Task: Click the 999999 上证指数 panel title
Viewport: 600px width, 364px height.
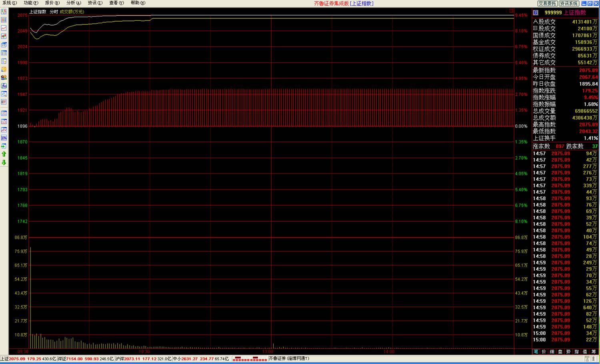Action: tap(565, 12)
